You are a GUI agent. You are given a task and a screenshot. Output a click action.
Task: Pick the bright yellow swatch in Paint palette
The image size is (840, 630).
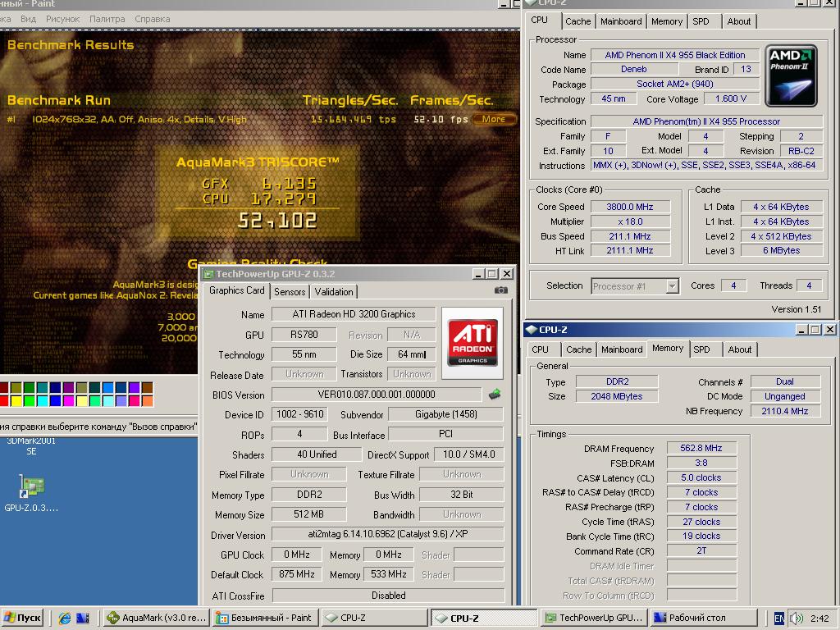(x=16, y=400)
